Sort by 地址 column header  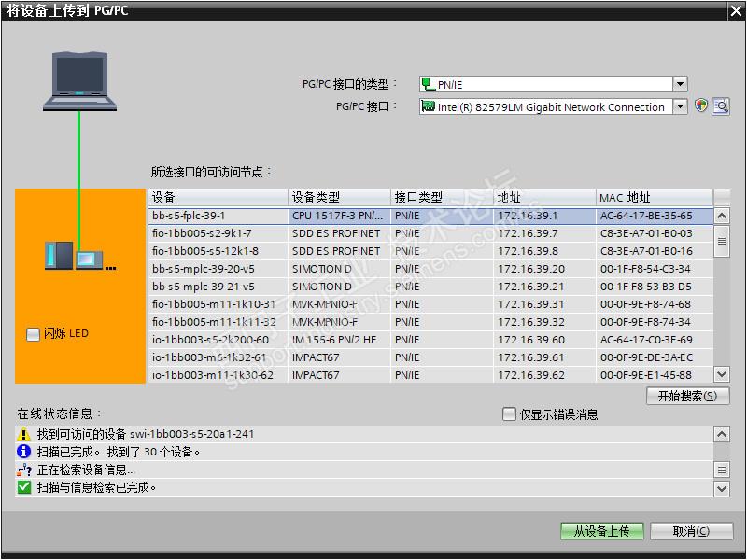click(544, 197)
